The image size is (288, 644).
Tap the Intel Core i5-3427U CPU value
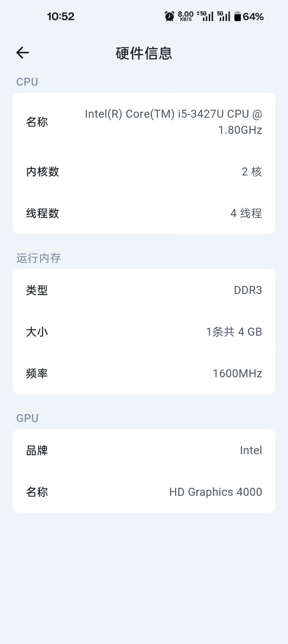pyautogui.click(x=173, y=122)
